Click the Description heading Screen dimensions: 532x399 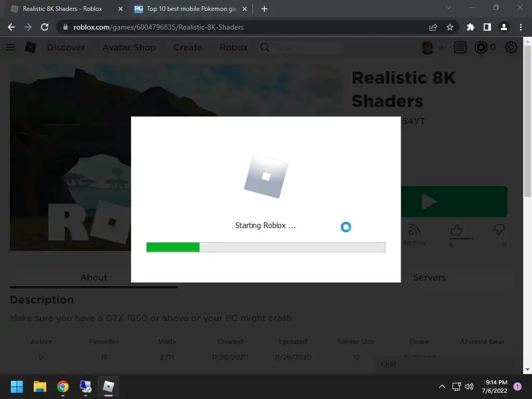coord(42,300)
